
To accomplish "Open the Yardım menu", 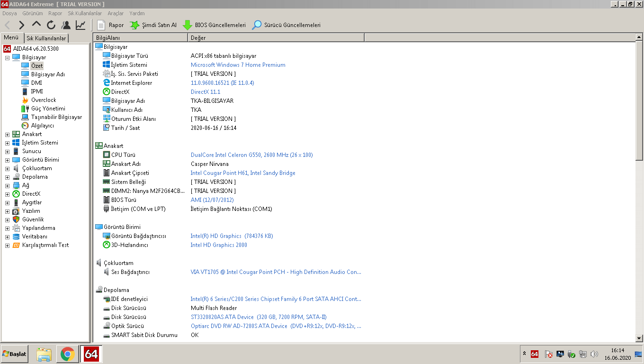I will pos(137,13).
